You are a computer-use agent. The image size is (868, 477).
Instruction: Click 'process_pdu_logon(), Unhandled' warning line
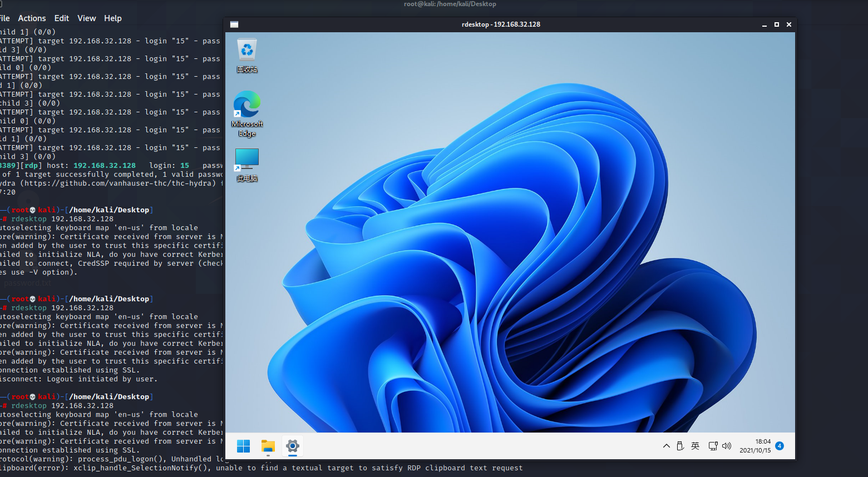point(111,459)
